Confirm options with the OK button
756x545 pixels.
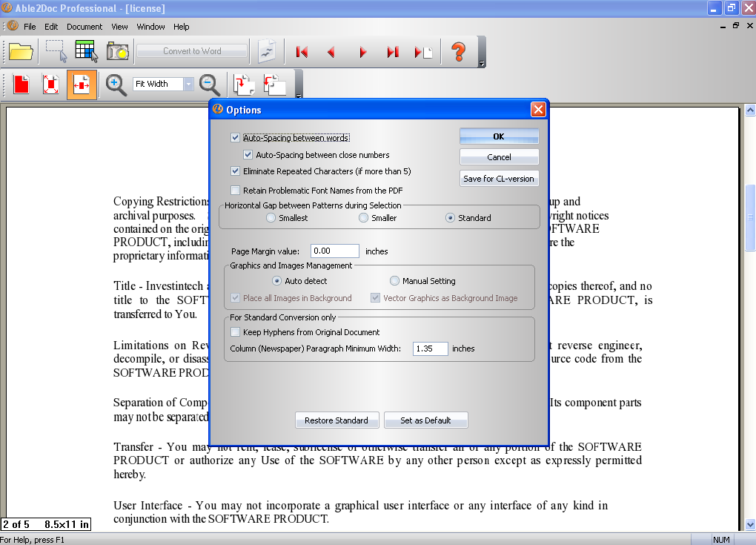coord(499,136)
